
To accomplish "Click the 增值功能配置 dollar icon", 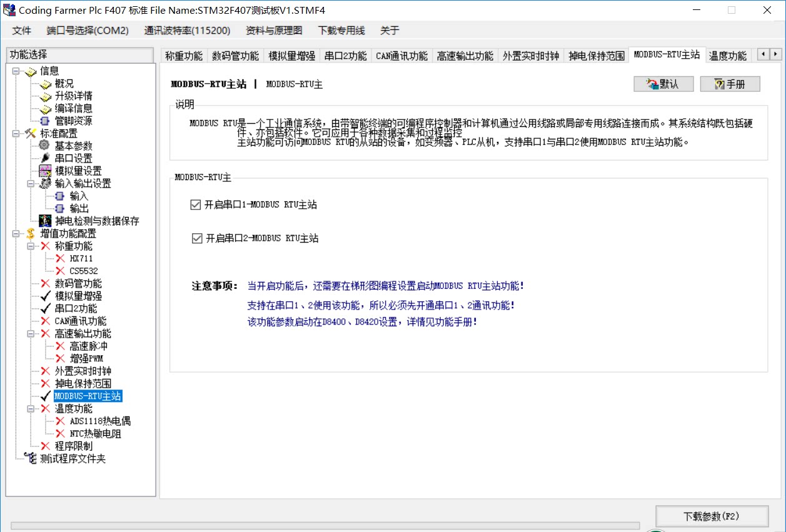I will [31, 234].
